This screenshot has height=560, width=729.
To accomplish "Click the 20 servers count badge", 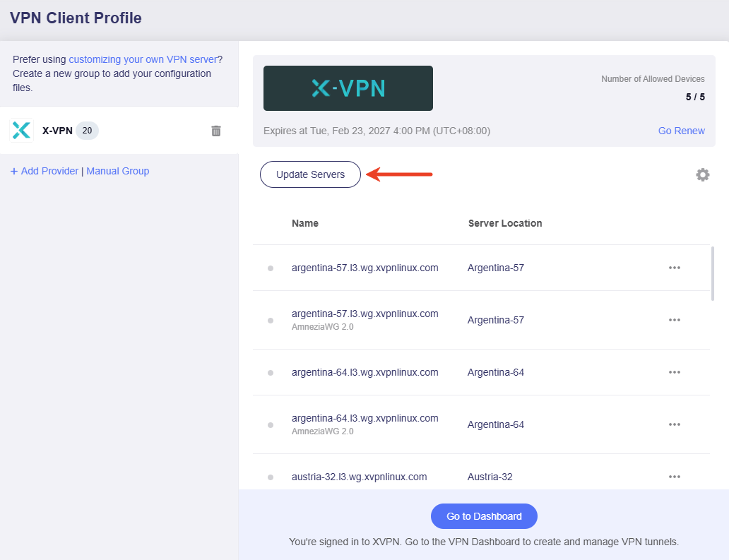I will [88, 131].
